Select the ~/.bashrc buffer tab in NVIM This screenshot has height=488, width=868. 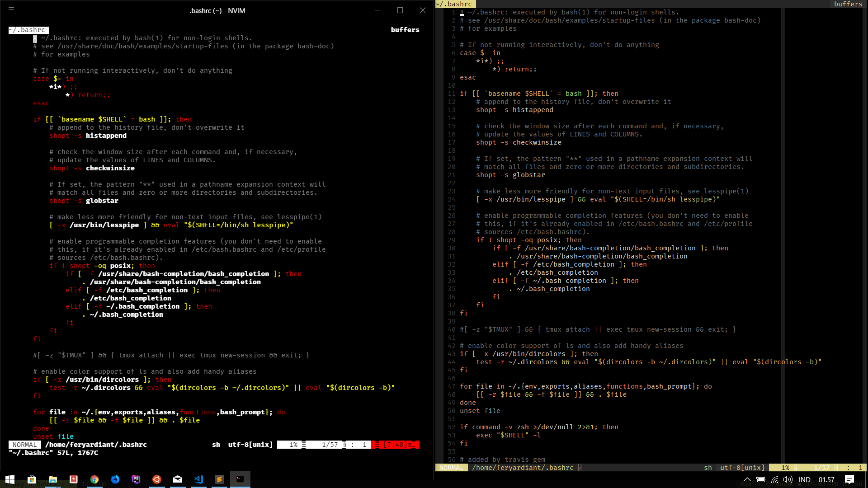[x=28, y=30]
